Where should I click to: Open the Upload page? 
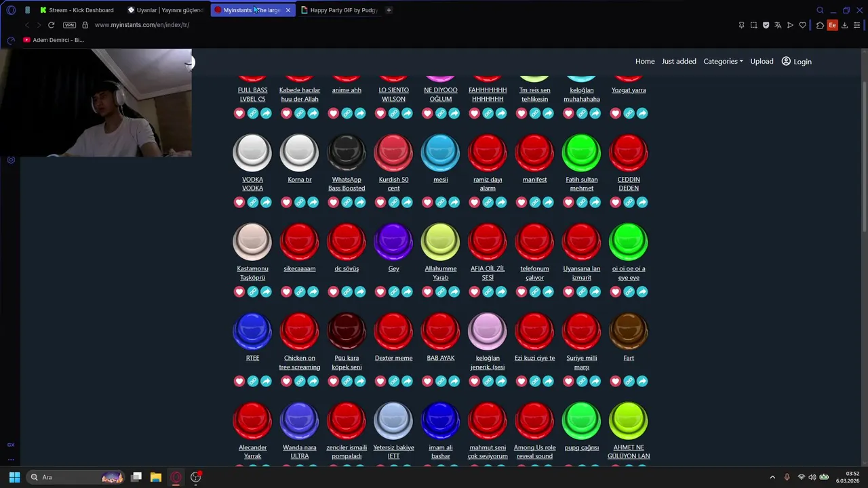click(762, 61)
